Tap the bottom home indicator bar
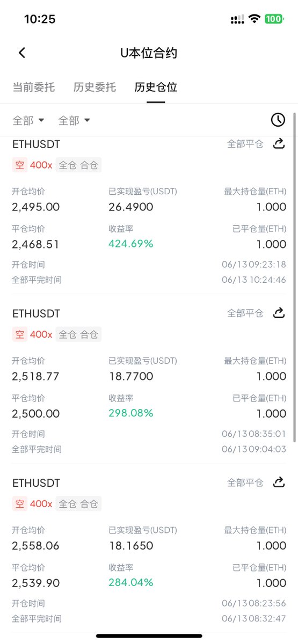The width and height of the screenshot is (298, 644). (x=149, y=636)
